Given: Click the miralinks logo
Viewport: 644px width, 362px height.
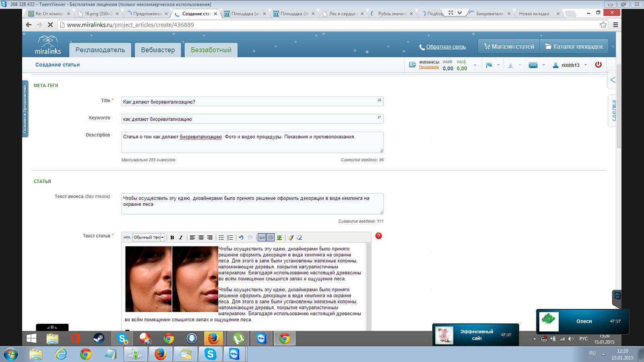Looking at the screenshot, I should click(x=48, y=45).
